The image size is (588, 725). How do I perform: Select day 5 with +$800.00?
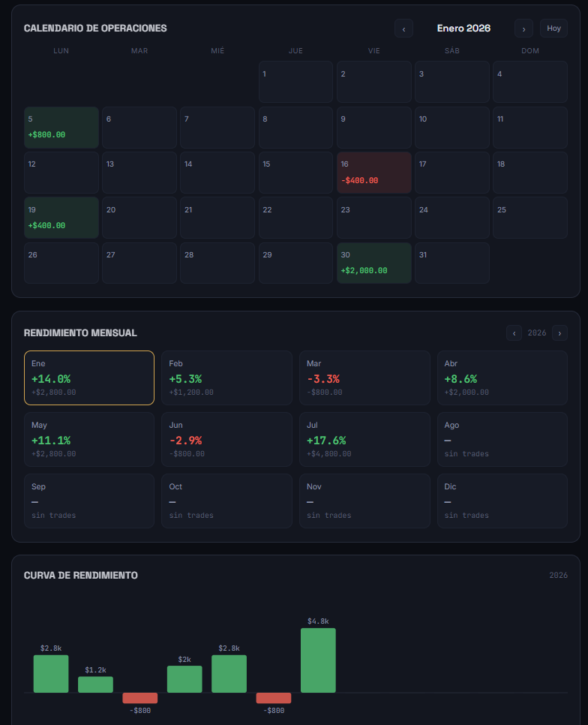tap(61, 128)
